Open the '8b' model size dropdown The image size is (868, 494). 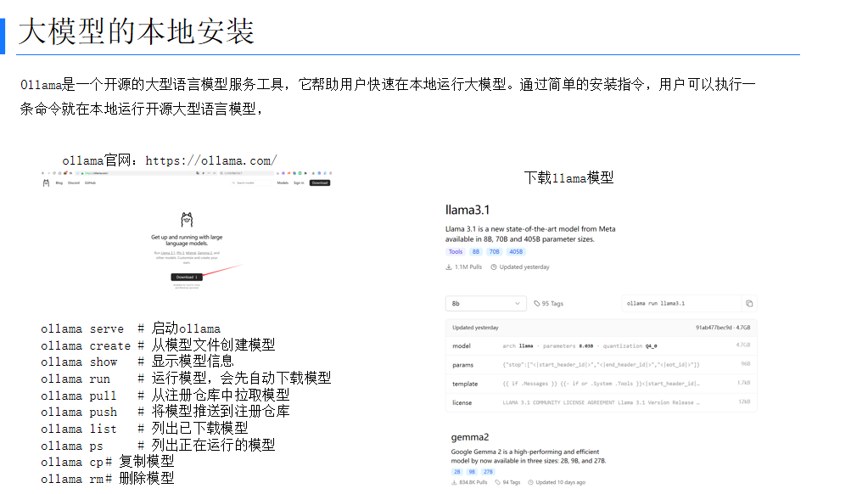pyautogui.click(x=486, y=304)
